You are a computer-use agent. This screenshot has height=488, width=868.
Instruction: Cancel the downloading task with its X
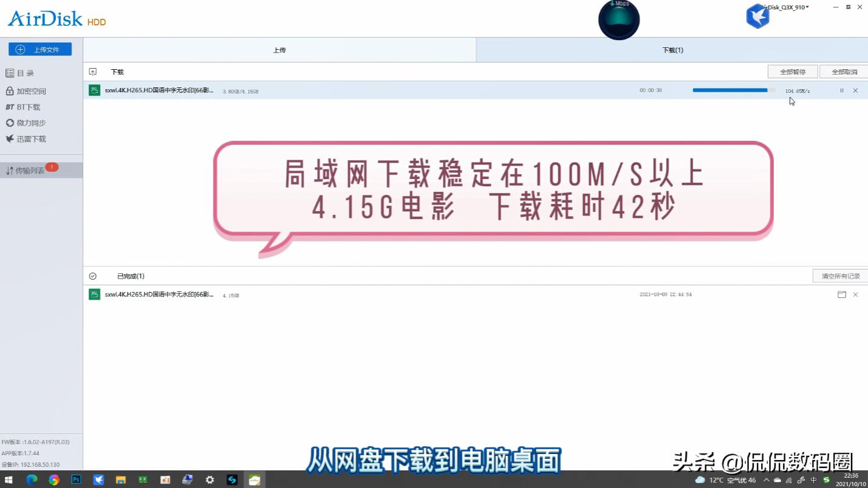click(x=855, y=90)
